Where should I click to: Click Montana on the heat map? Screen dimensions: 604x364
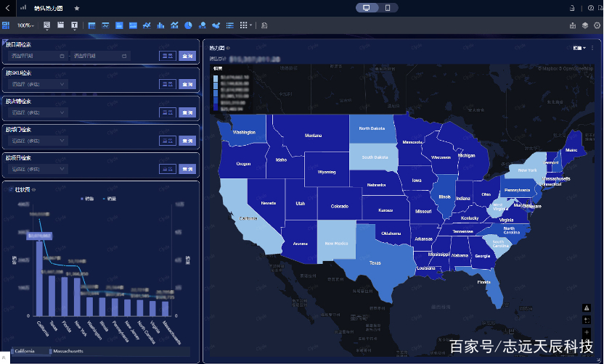pos(313,135)
